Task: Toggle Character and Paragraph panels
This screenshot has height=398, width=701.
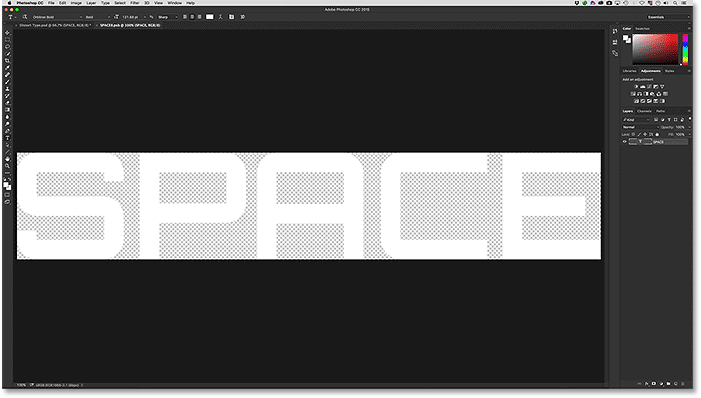Action: (x=231, y=17)
